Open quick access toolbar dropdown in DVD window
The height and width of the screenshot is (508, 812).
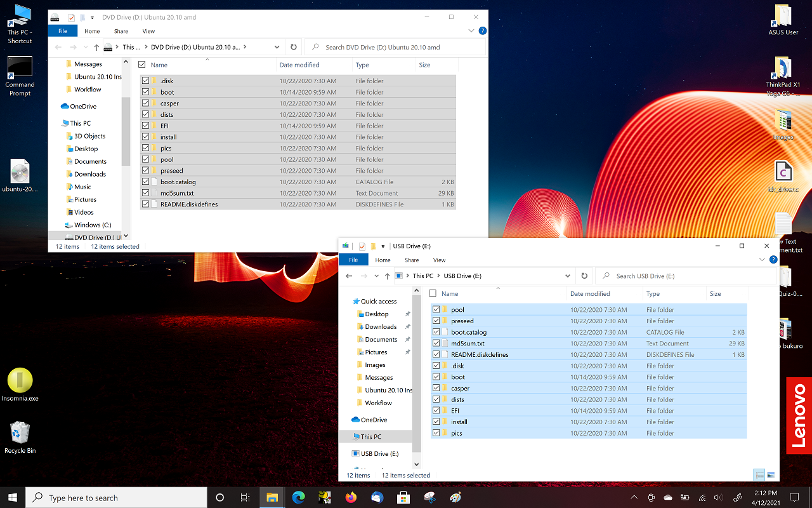click(93, 17)
